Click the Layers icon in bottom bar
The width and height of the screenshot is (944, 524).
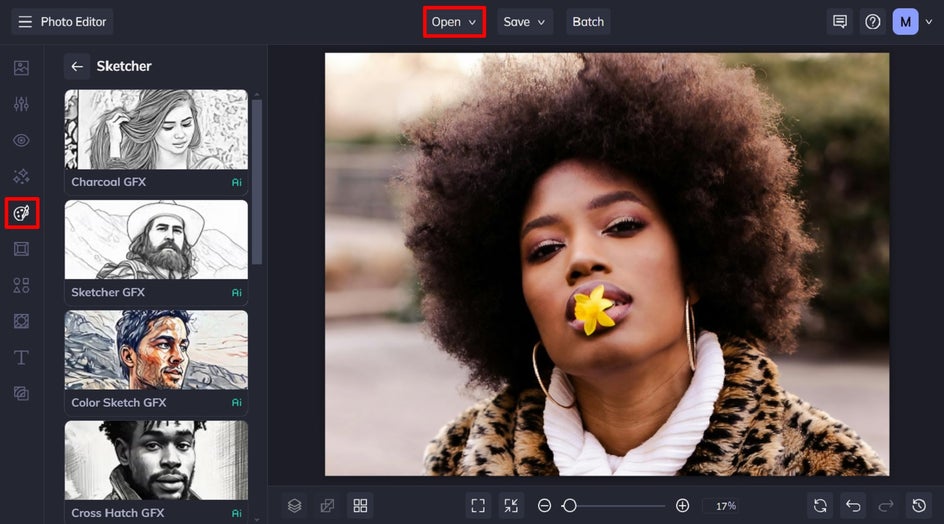pyautogui.click(x=294, y=505)
